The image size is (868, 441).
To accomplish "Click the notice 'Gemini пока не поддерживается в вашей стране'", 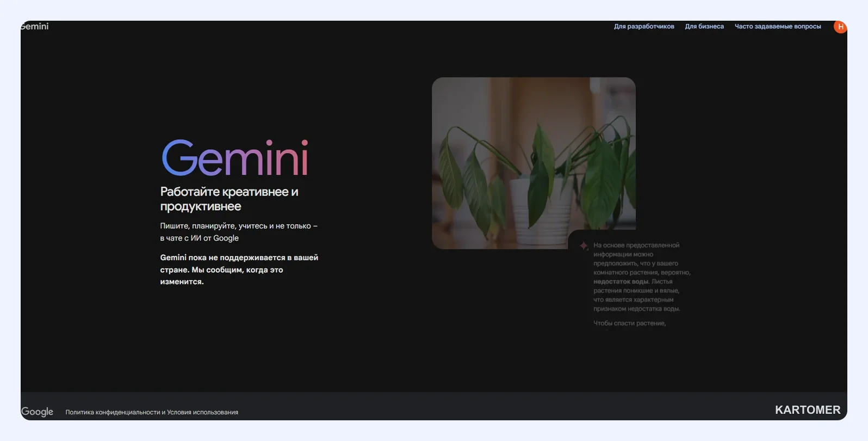I will tap(239, 264).
